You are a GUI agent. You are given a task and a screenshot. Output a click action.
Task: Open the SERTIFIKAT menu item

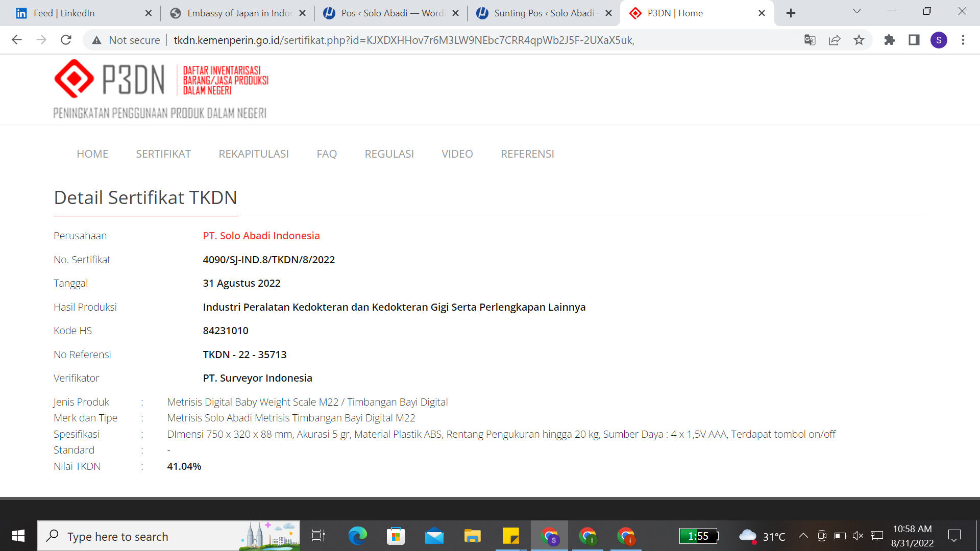click(163, 154)
